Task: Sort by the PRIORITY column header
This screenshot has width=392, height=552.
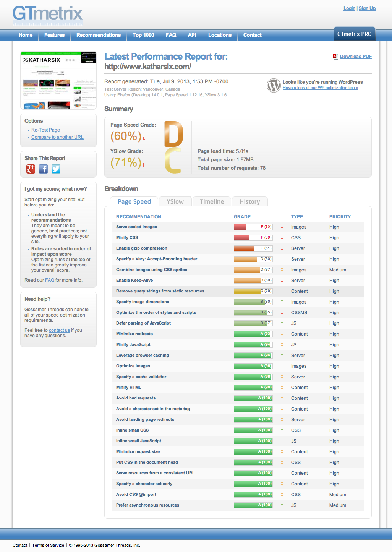Action: click(340, 217)
